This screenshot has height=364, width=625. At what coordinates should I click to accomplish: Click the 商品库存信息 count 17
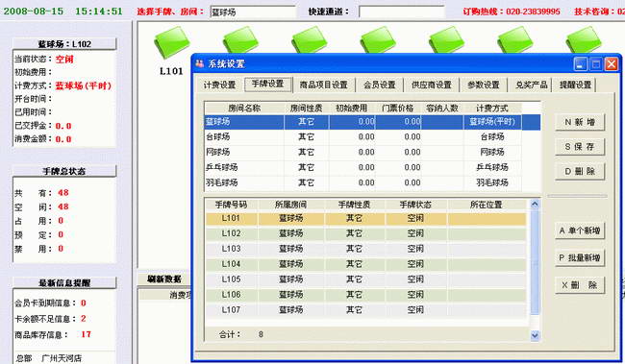click(x=87, y=334)
